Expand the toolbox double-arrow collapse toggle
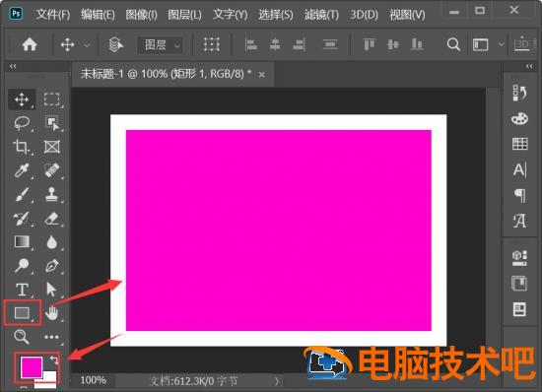 click(x=13, y=66)
